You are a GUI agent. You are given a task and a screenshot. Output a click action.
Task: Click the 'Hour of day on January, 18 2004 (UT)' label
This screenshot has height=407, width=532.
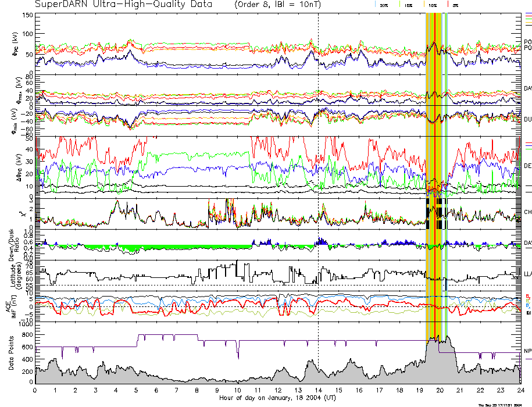click(277, 398)
